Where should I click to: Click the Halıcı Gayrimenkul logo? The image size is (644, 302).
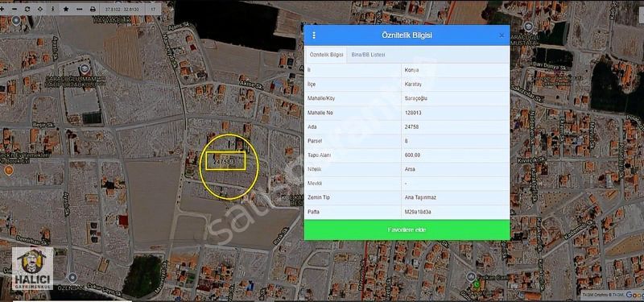pos(32,268)
